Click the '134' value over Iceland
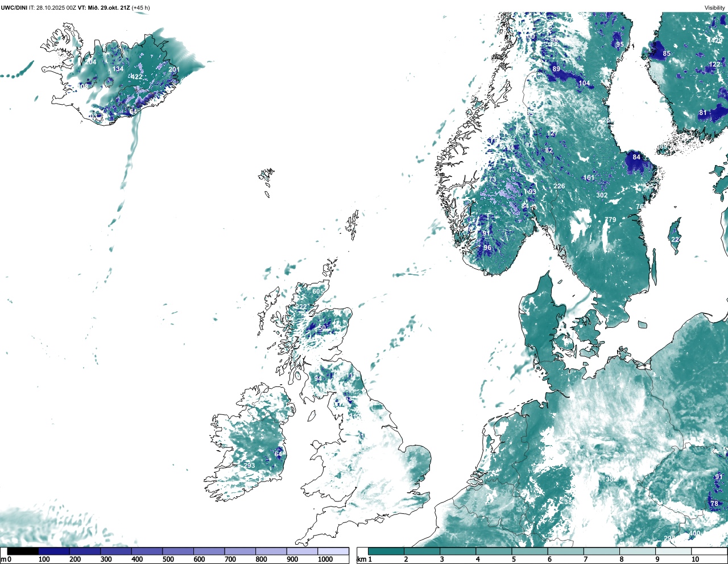The width and height of the screenshot is (728, 564). tap(118, 69)
